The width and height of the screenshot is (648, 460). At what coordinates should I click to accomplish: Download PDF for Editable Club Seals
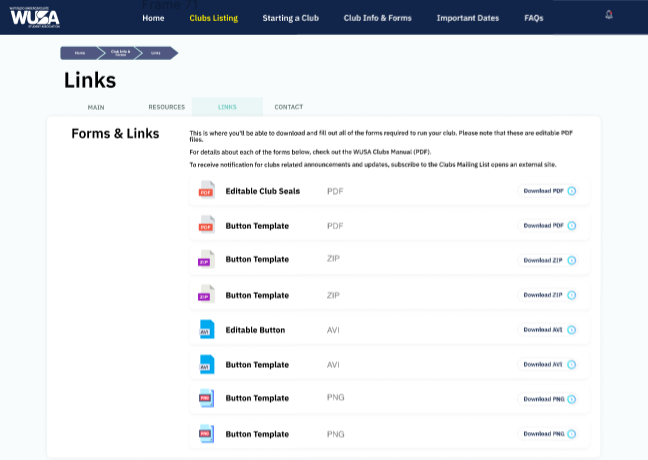[x=548, y=191]
